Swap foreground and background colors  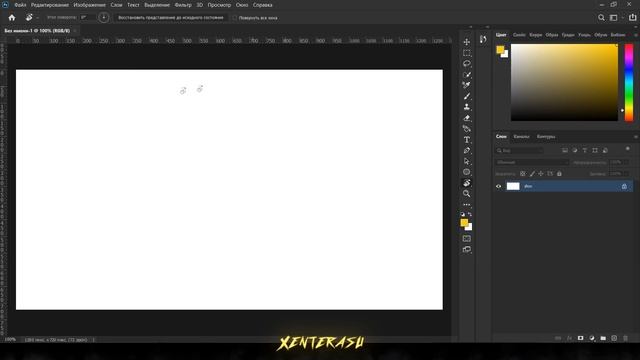(470, 214)
